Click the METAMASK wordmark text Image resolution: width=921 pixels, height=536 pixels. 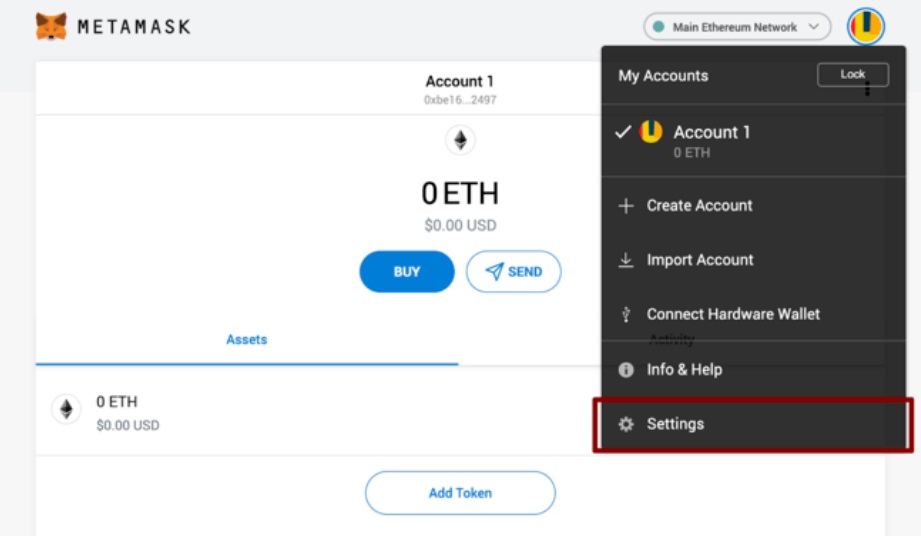(x=135, y=27)
